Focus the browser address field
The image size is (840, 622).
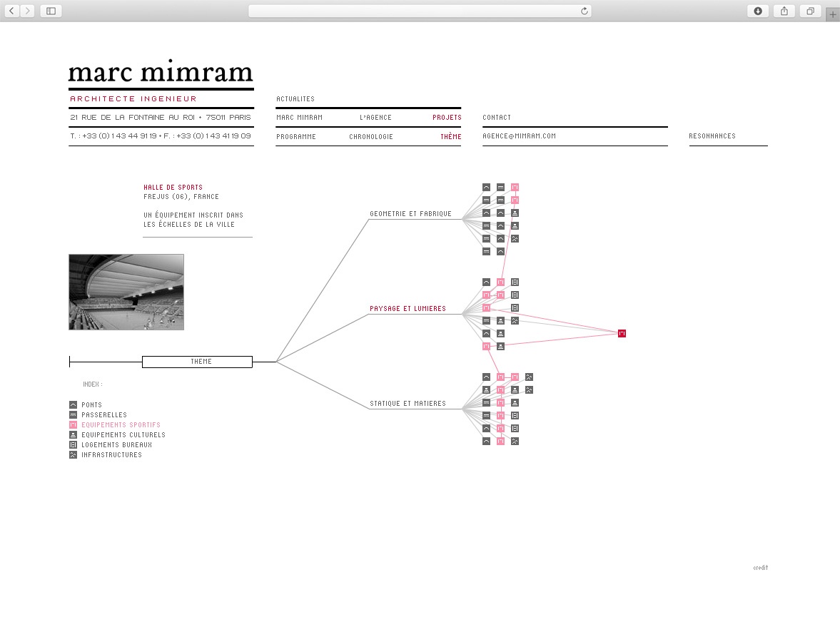pos(420,11)
